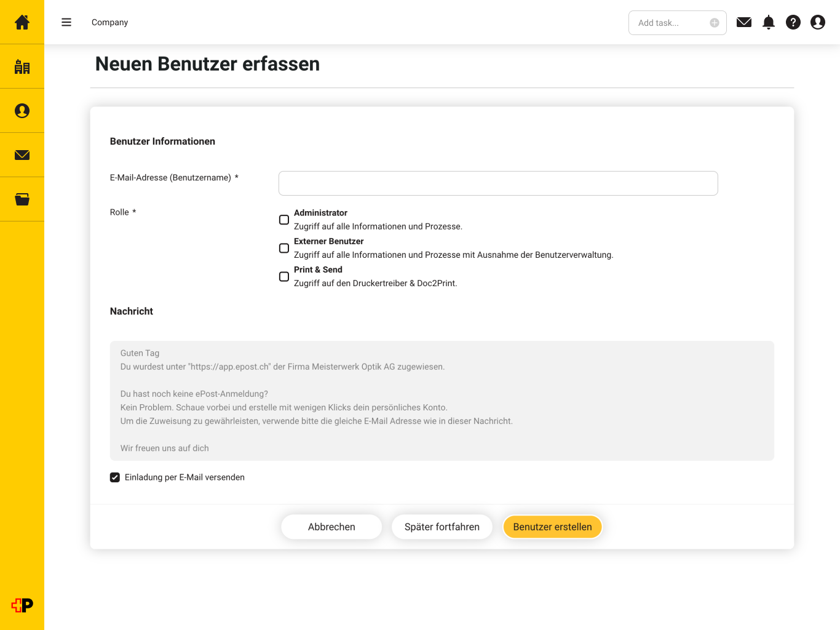Click the Abbrechen button

331,527
